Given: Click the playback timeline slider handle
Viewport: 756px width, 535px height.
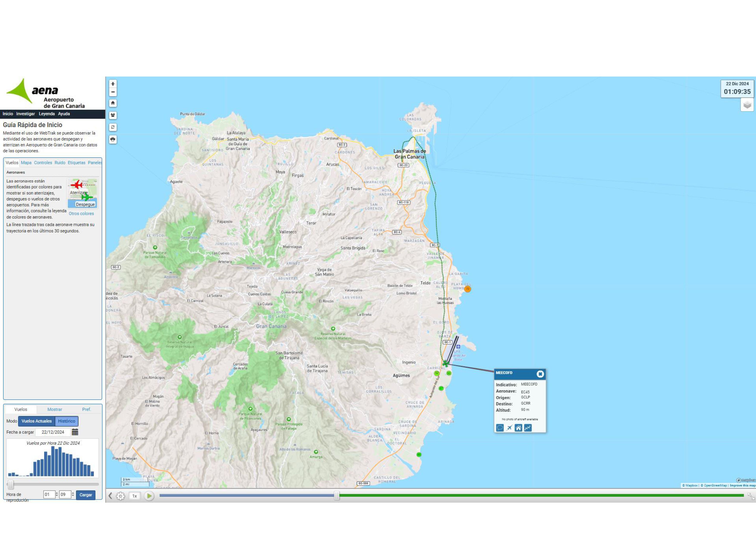Looking at the screenshot, I should coord(336,496).
